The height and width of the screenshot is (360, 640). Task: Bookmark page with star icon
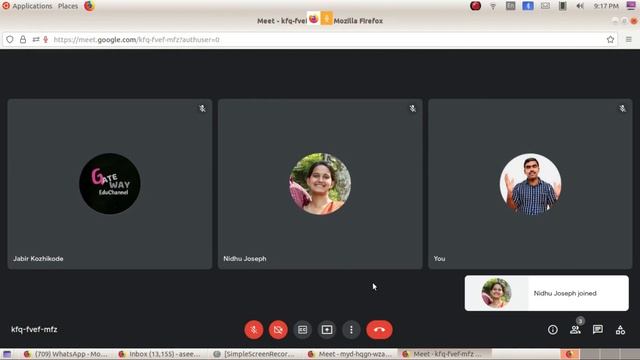[610, 40]
